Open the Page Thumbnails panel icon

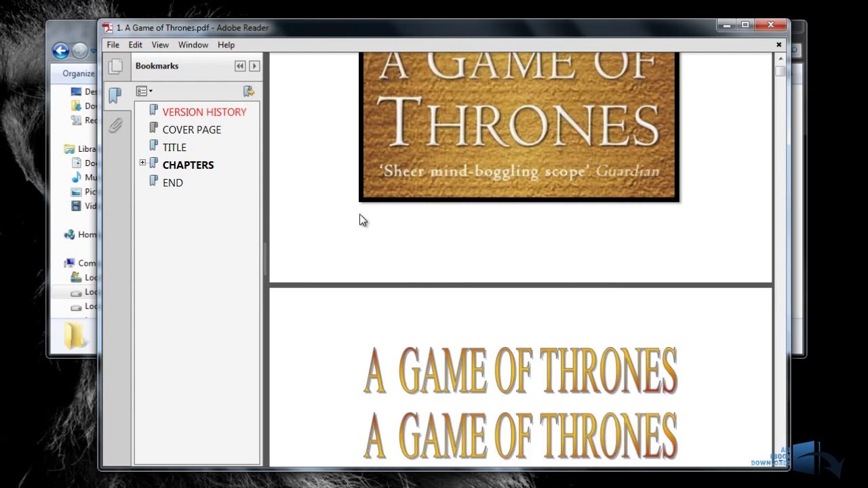point(115,66)
